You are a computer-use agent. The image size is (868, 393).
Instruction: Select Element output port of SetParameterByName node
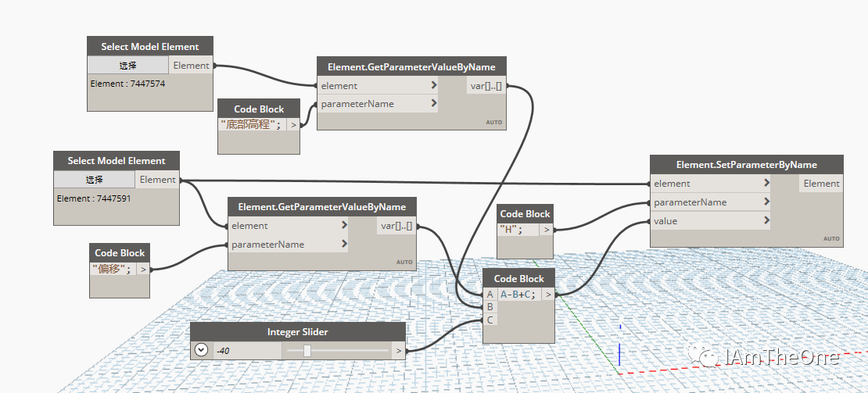(821, 184)
